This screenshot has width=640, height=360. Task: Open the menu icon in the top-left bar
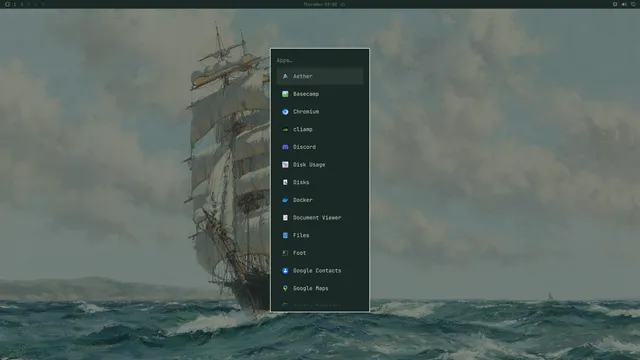pyautogui.click(x=7, y=4)
